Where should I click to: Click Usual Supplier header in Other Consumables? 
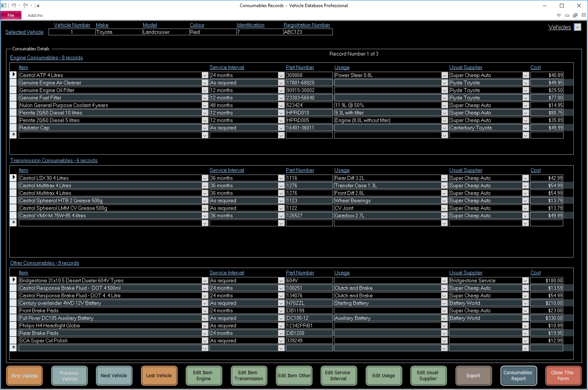tap(466, 273)
